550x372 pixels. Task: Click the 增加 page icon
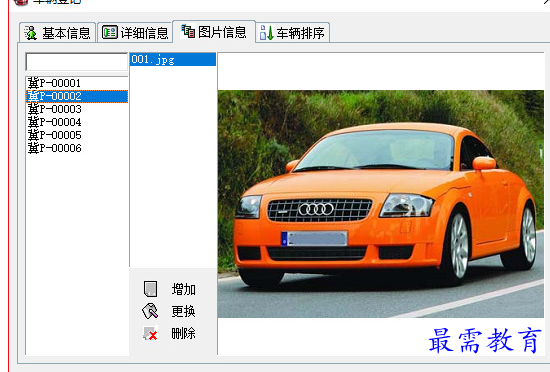pos(150,289)
